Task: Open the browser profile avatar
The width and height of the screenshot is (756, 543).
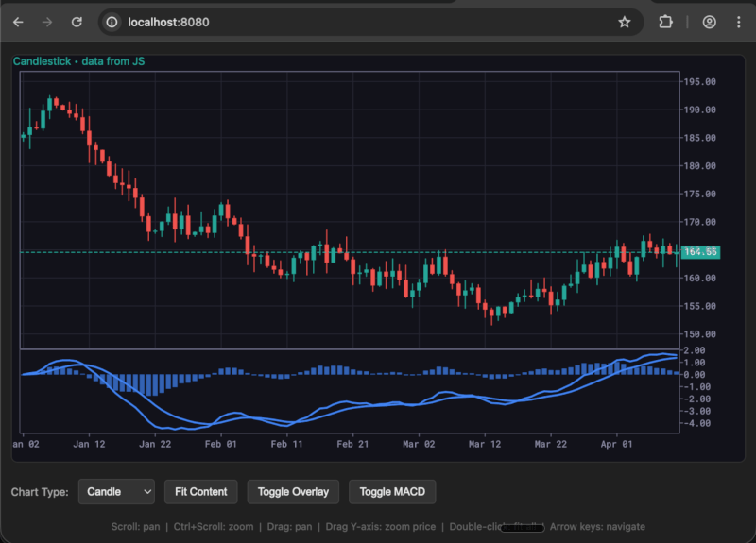Action: pos(710,22)
